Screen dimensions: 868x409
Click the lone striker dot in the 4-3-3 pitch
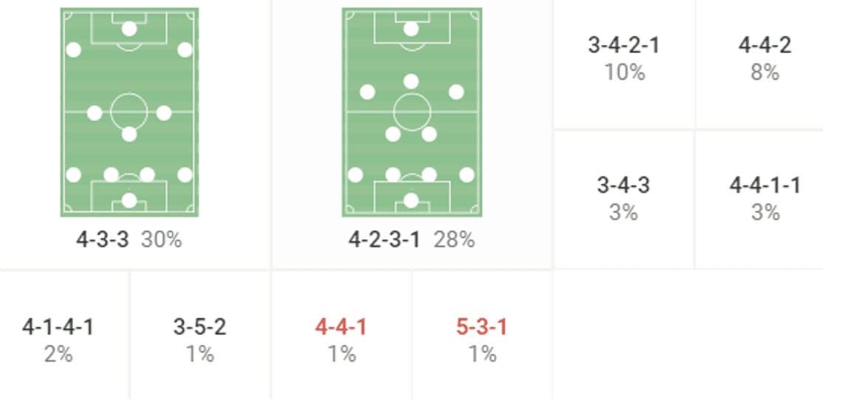(x=129, y=29)
